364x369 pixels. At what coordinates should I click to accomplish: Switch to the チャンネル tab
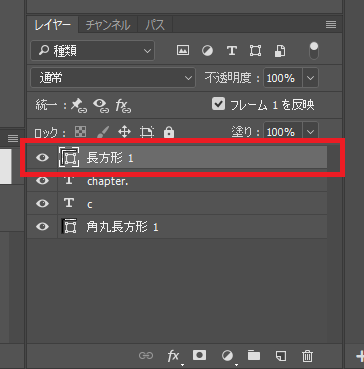point(108,25)
